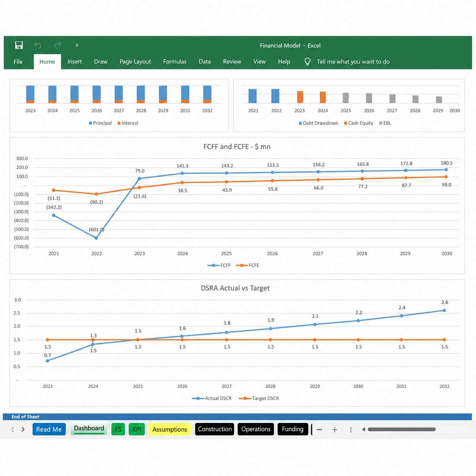Expand Customize Quick Access Toolbar dropdown
This screenshot has width=476, height=476.
click(x=77, y=45)
